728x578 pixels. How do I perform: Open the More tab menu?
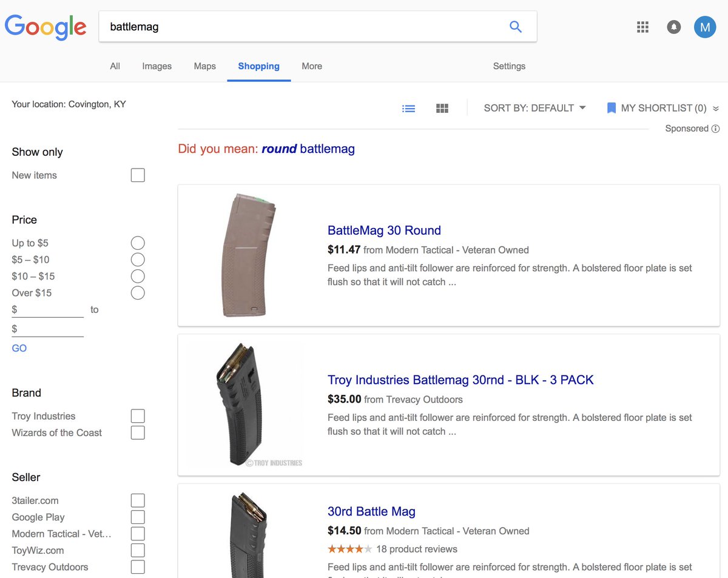point(312,66)
